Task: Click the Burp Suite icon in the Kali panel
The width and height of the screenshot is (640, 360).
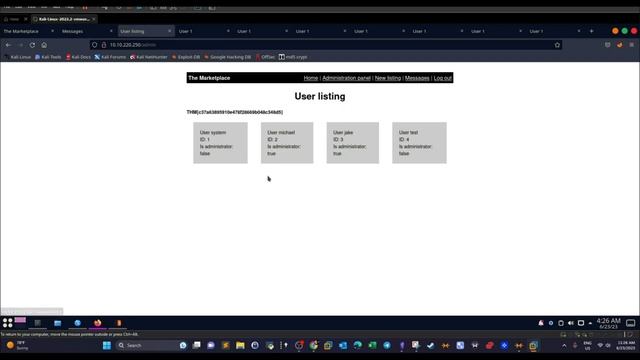Action: click(118, 323)
